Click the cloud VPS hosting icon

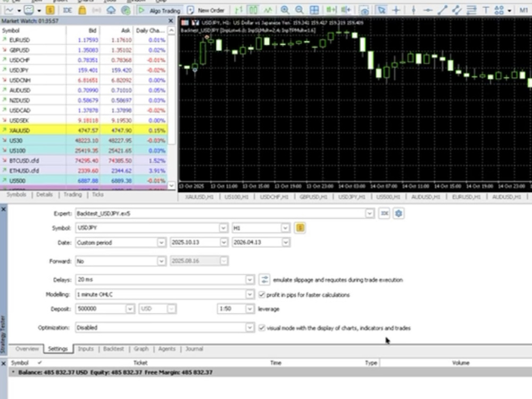111,10
